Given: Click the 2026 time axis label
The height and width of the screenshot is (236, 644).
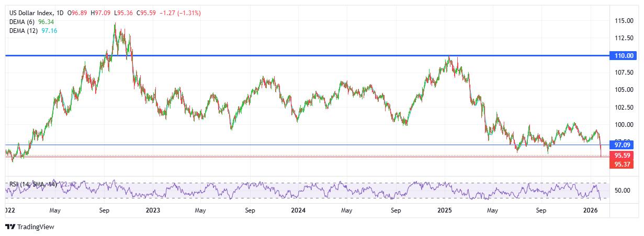Looking at the screenshot, I should [591, 210].
